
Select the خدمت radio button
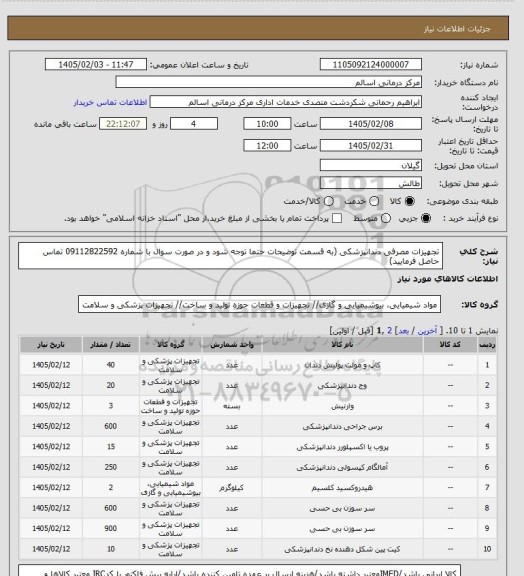pyautogui.click(x=374, y=201)
